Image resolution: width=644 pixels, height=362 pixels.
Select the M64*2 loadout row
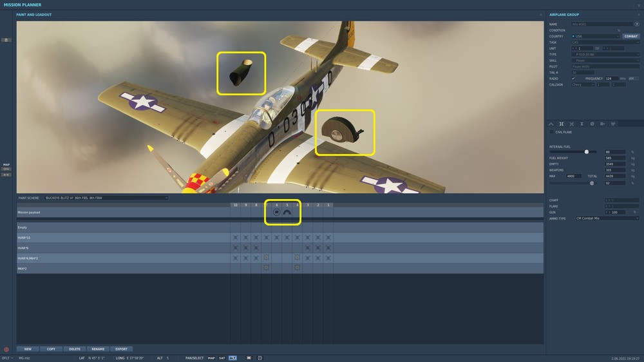coord(280,269)
